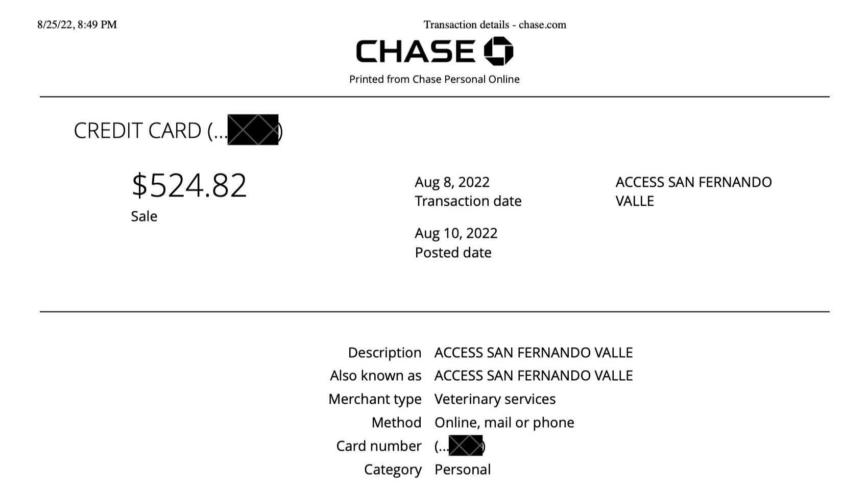This screenshot has height=490, width=868.
Task: Click the "Transaction date" label
Action: click(x=468, y=201)
